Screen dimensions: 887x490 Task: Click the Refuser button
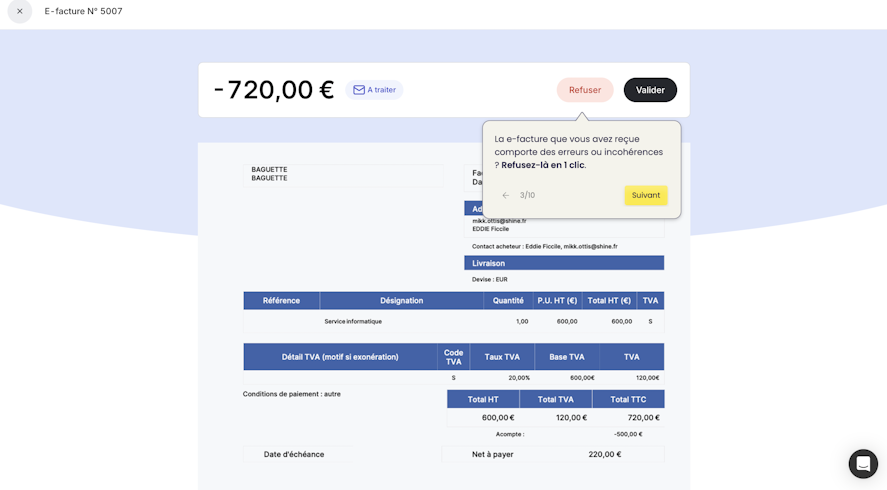pos(585,90)
